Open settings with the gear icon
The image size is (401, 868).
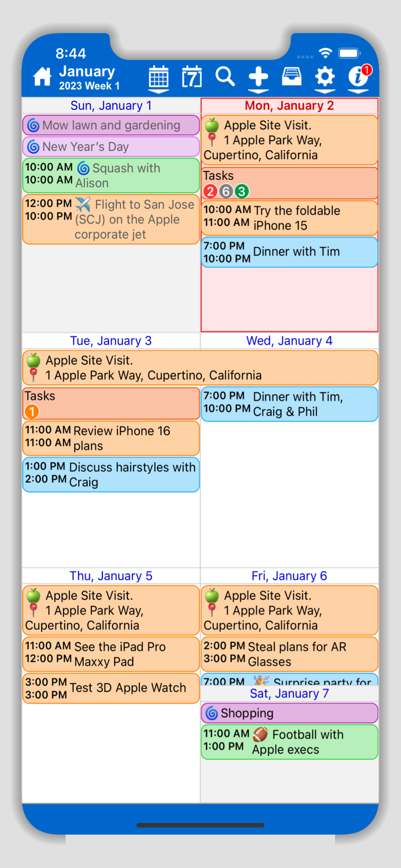point(325,77)
